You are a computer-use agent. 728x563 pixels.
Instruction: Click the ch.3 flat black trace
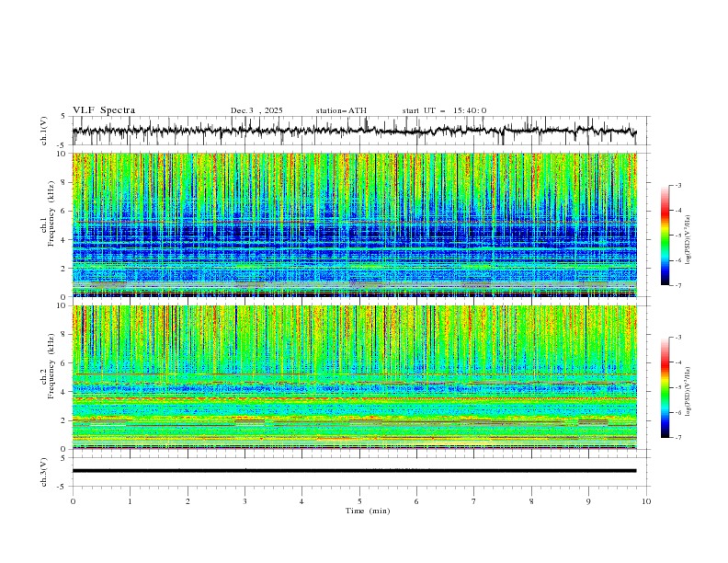click(x=354, y=471)
